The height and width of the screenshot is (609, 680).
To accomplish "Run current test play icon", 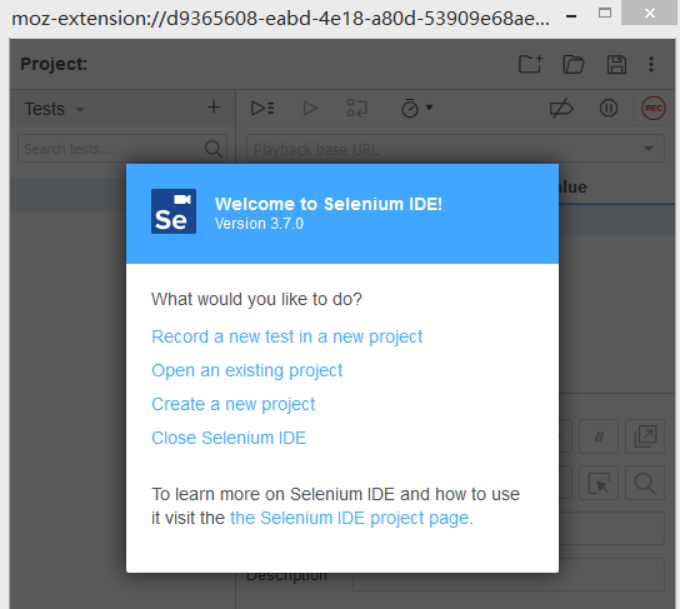I will pyautogui.click(x=310, y=108).
